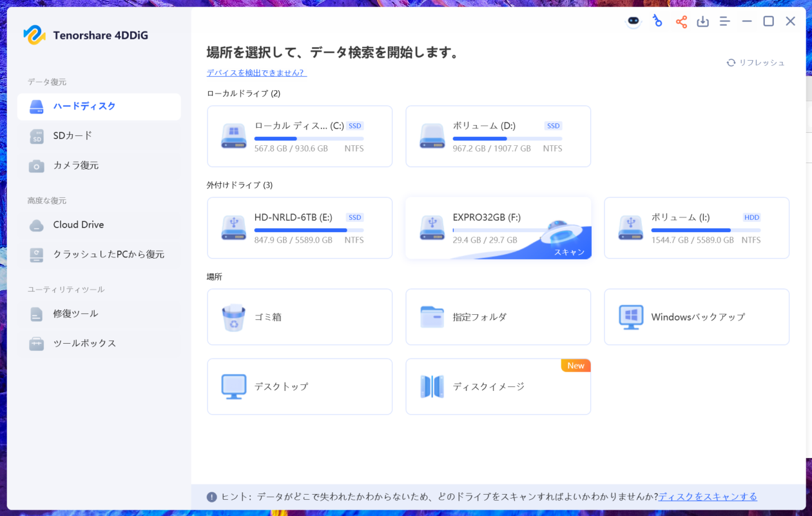This screenshot has width=812, height=516.
Task: Open the hamburger menu icon
Action: 725,22
